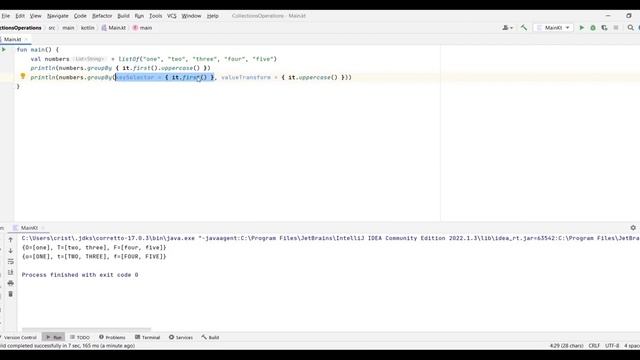Open the Refactor menu
Image resolution: width=640 pixels, height=360 pixels.
point(102,16)
